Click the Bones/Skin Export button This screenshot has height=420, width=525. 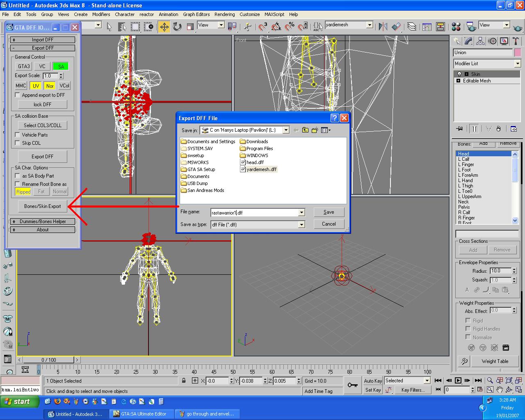coord(43,206)
